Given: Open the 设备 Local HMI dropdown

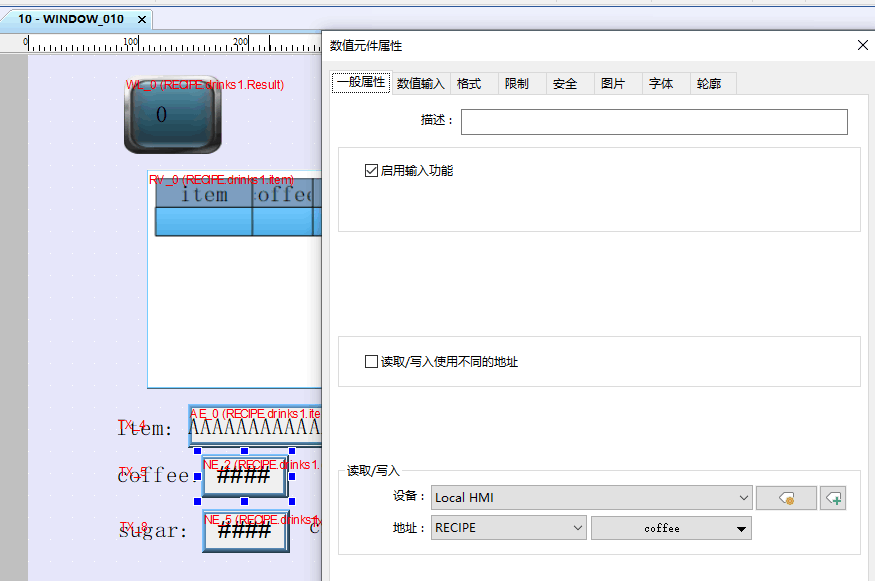Looking at the screenshot, I should point(591,498).
